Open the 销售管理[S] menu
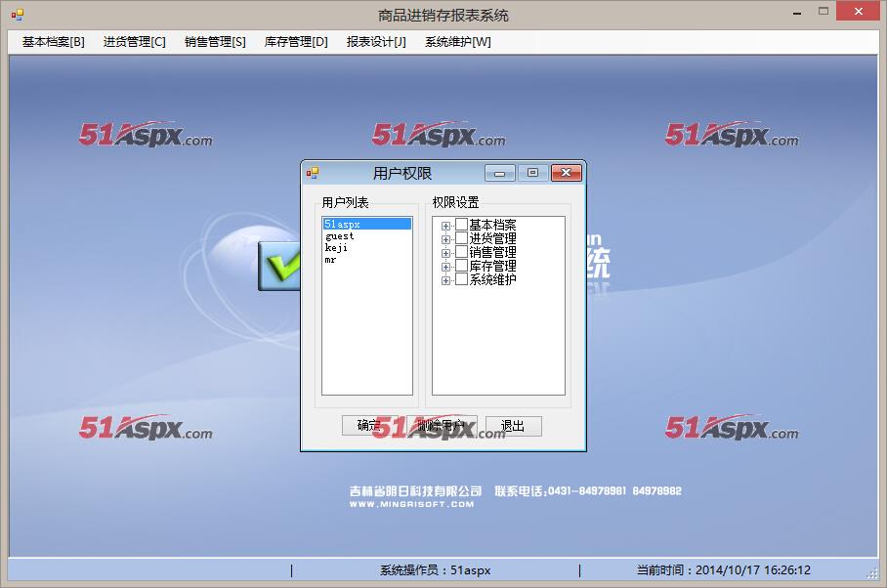Viewport: 887px width, 588px height. point(215,42)
